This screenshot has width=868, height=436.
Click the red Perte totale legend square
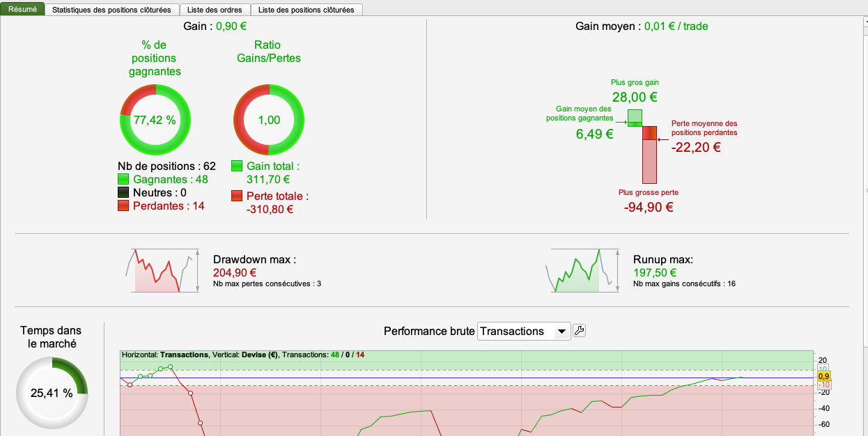point(237,196)
